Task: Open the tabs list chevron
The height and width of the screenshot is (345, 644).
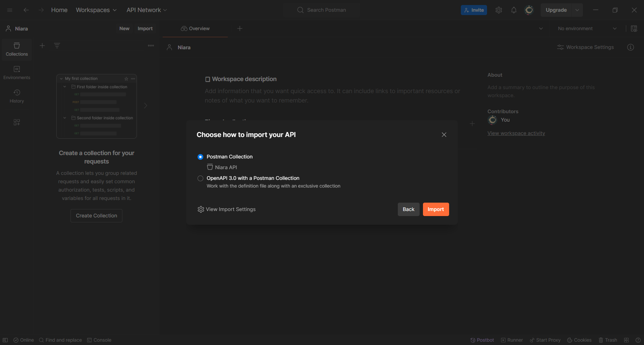Action: (541, 28)
